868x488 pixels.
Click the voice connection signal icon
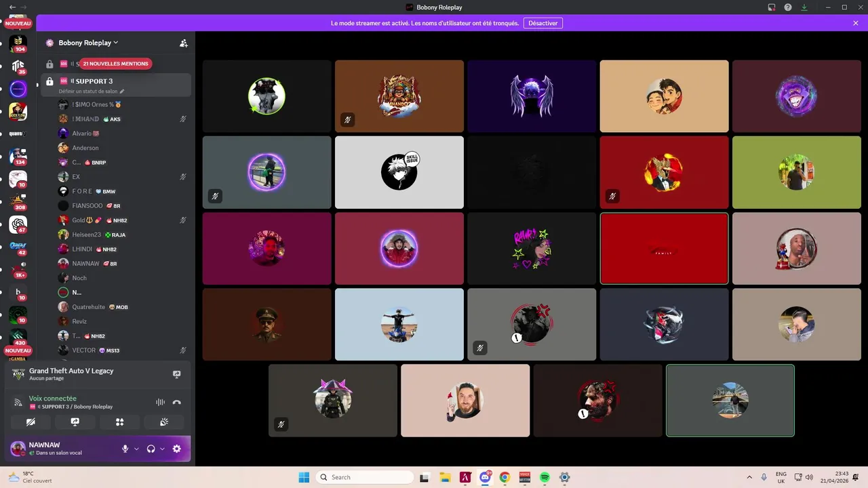[x=18, y=402]
